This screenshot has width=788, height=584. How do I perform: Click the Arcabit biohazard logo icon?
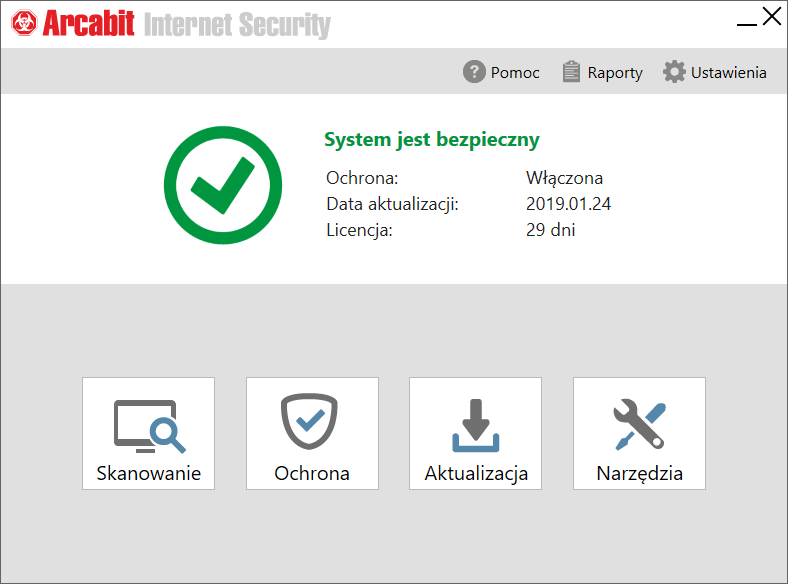point(24,23)
